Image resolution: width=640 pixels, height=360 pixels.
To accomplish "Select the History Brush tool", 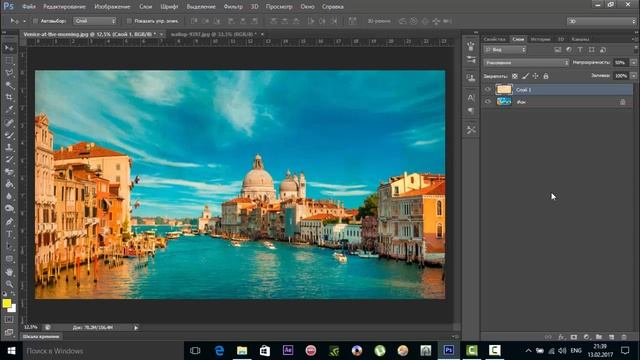I will (x=9, y=160).
